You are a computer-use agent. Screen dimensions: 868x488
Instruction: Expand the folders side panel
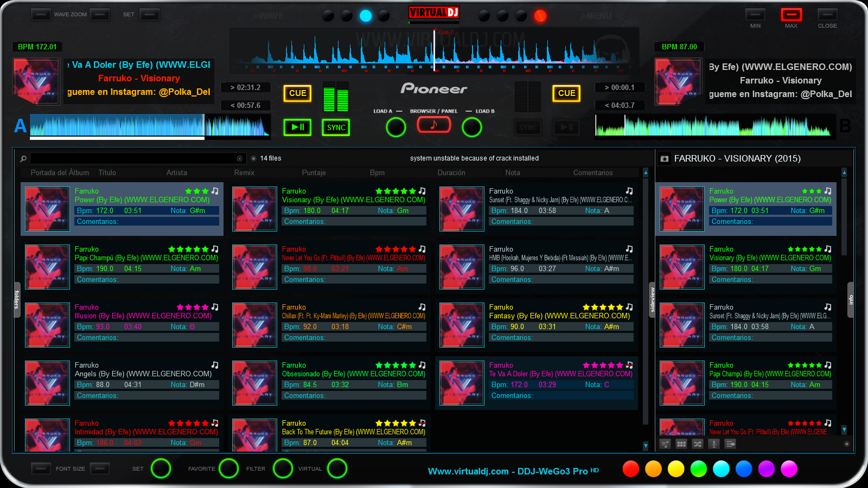coord(17,299)
